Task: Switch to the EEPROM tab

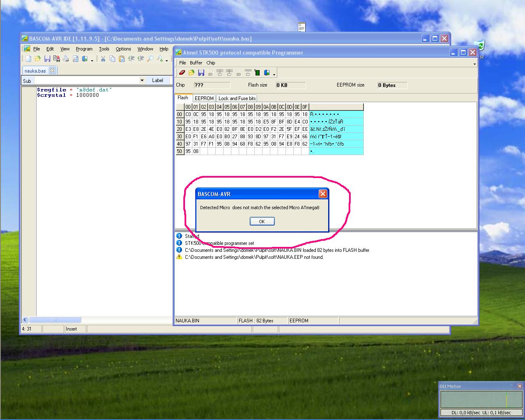Action: tap(204, 98)
